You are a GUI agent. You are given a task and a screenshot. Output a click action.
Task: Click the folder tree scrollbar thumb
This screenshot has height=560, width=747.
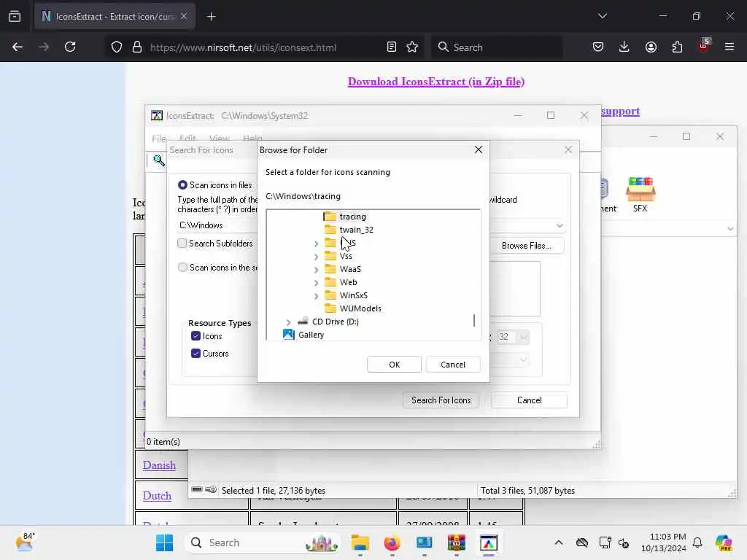point(474,320)
